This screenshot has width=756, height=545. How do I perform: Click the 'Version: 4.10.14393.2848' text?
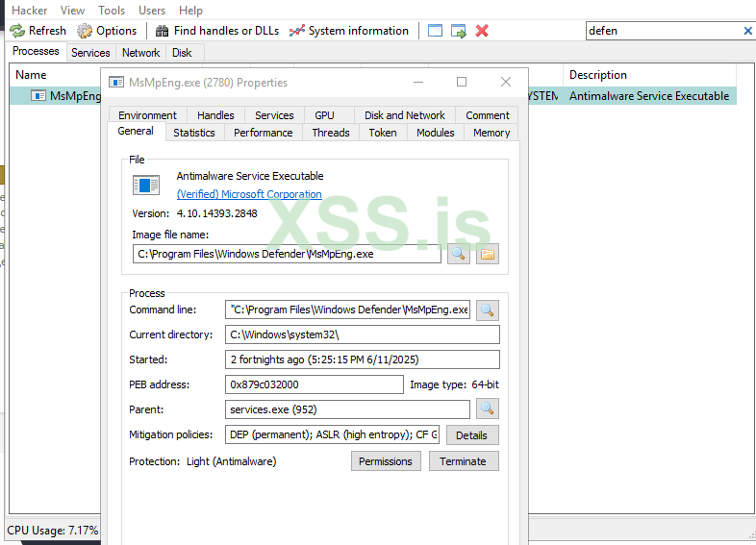[195, 213]
